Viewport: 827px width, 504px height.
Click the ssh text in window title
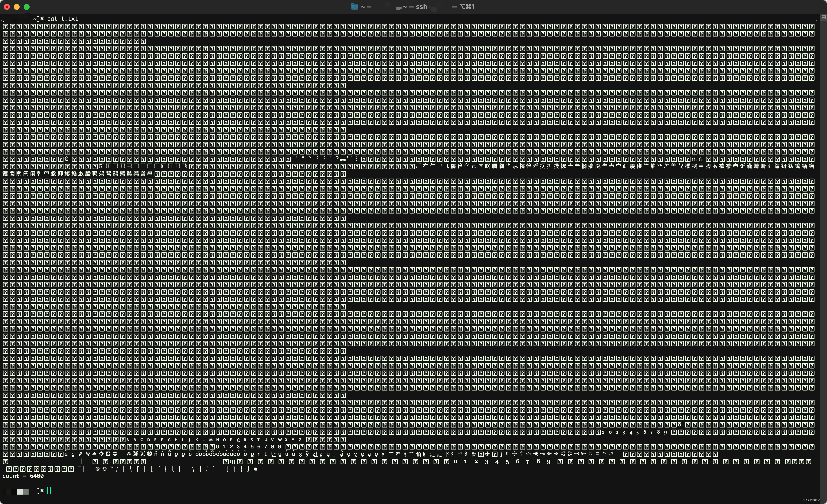pyautogui.click(x=421, y=7)
